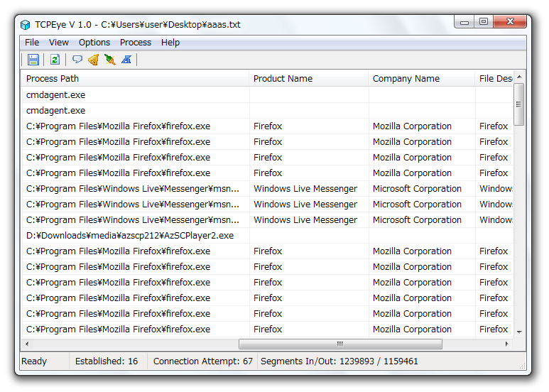Open the View menu
Image resolution: width=549 pixels, height=392 pixels.
pyautogui.click(x=59, y=43)
